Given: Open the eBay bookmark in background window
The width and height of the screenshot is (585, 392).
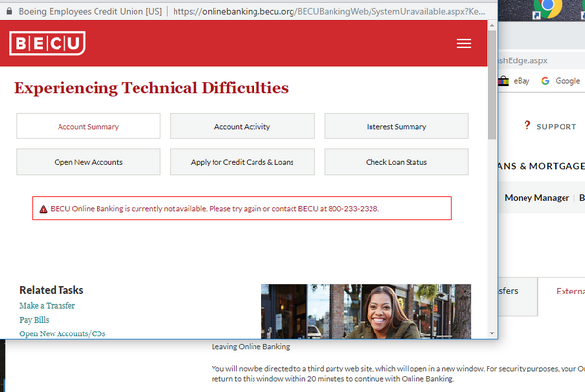Looking at the screenshot, I should point(514,81).
